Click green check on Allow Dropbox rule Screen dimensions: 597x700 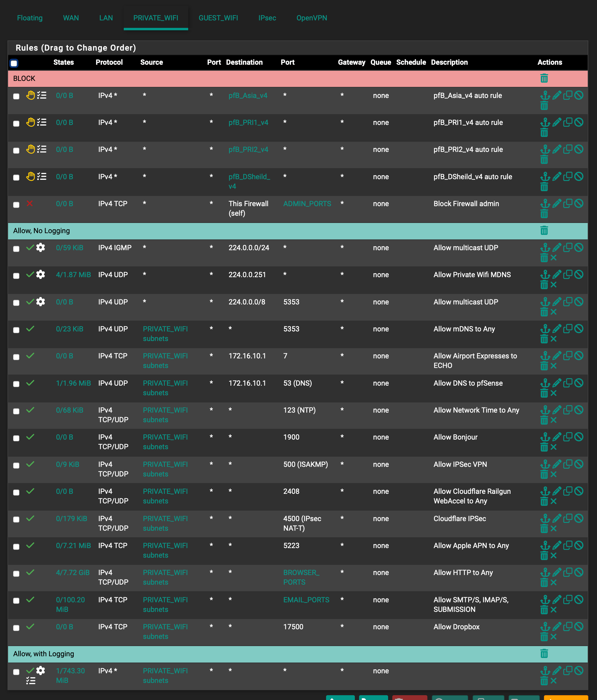pos(30,626)
